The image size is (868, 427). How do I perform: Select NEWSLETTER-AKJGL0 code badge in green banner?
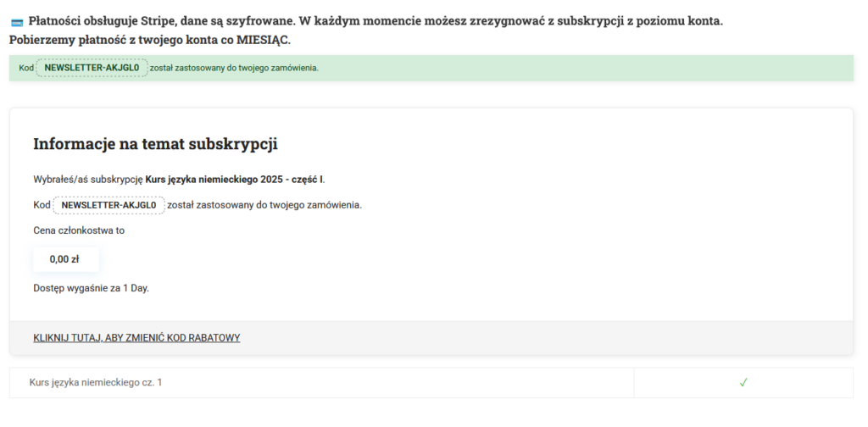click(x=92, y=68)
